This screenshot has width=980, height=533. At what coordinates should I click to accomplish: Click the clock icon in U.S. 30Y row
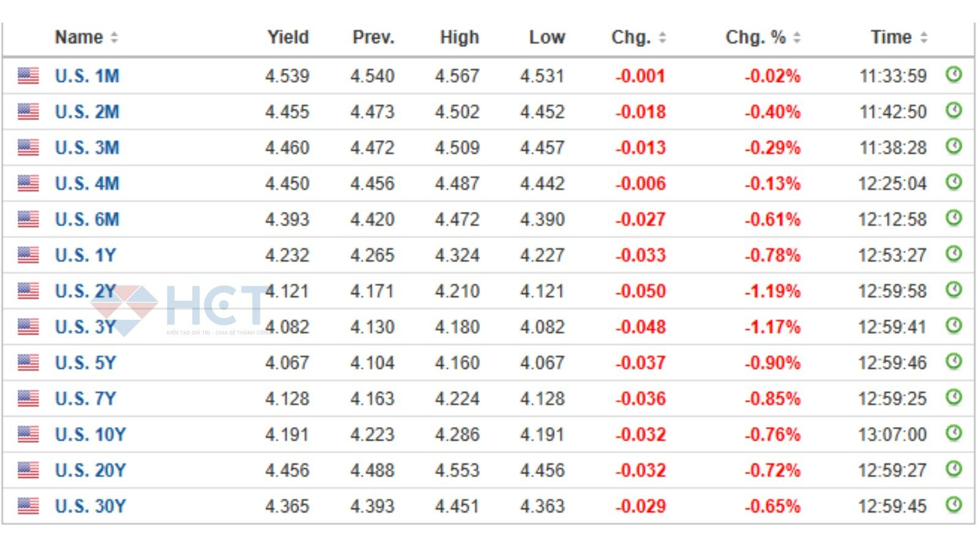953,505
